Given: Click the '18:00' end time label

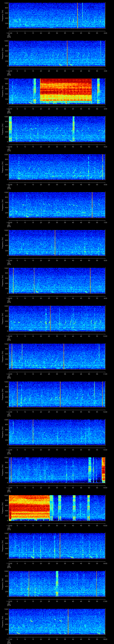Looking at the screenshot, I should (105, 639).
